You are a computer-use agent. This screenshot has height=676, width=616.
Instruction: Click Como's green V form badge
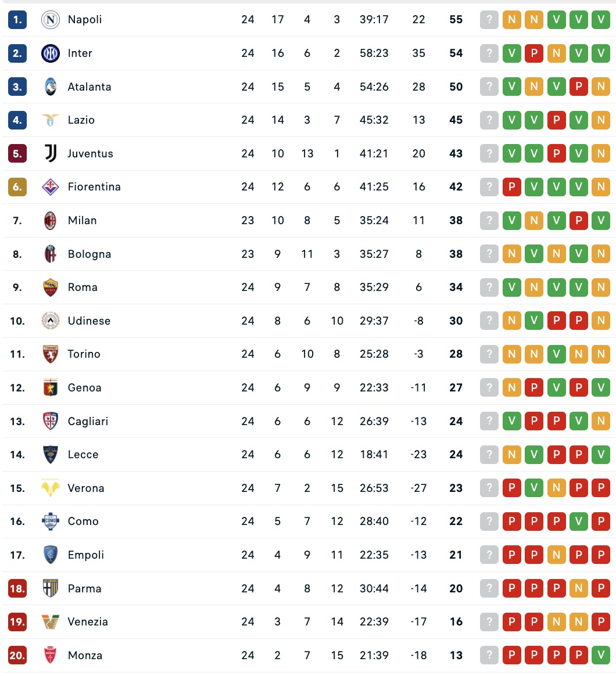click(x=578, y=522)
